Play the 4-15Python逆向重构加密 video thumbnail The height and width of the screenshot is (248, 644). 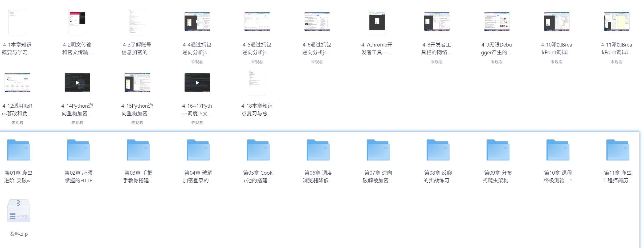click(x=137, y=82)
